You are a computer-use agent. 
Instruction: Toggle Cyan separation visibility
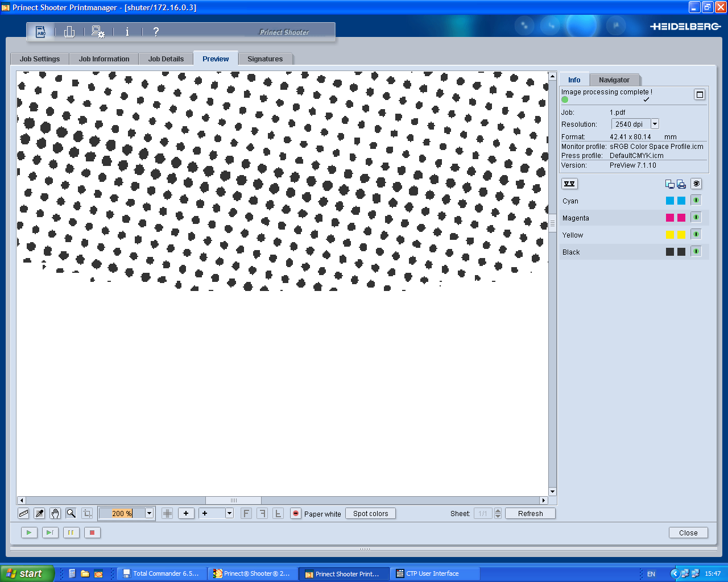click(696, 200)
